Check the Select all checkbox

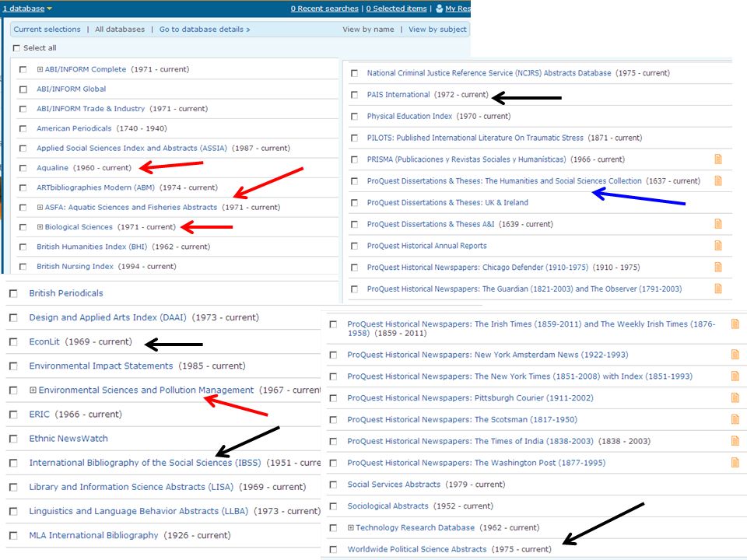pyautogui.click(x=16, y=48)
